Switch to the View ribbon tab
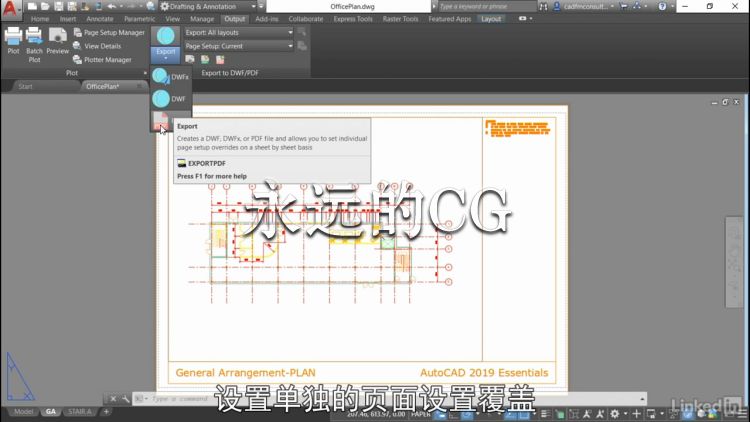The height and width of the screenshot is (422, 750). point(172,19)
